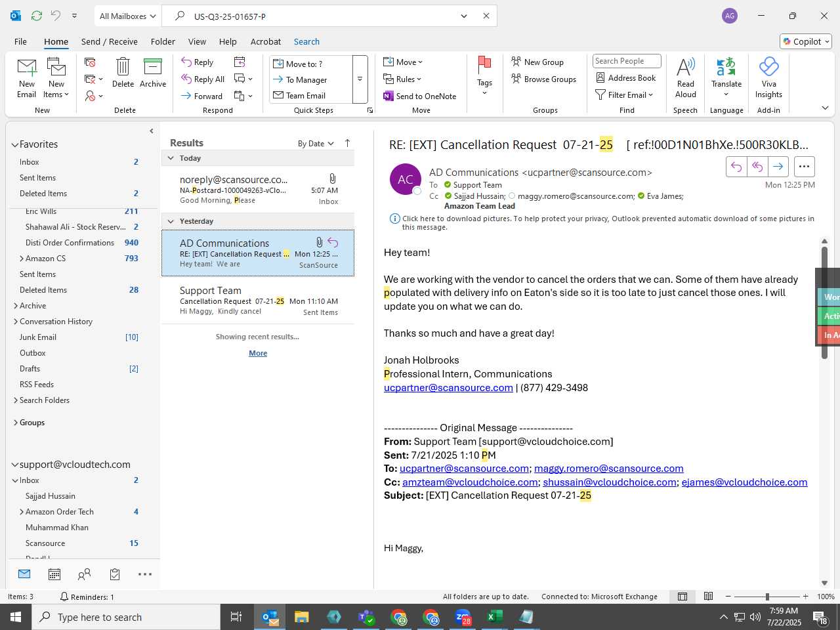Viewport: 840px width, 630px height.
Task: Click Forward in the ribbon
Action: point(201,96)
